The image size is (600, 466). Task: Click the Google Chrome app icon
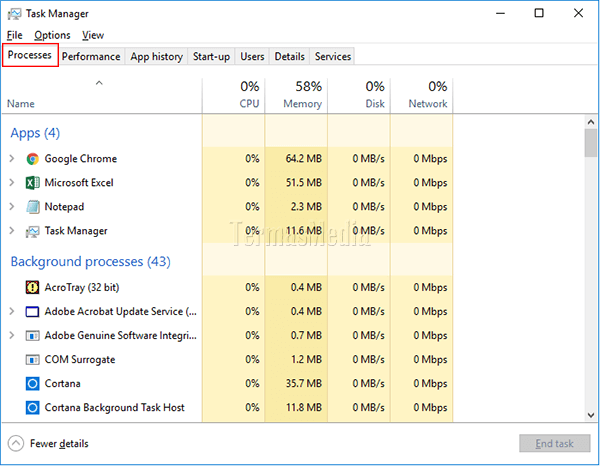33,159
